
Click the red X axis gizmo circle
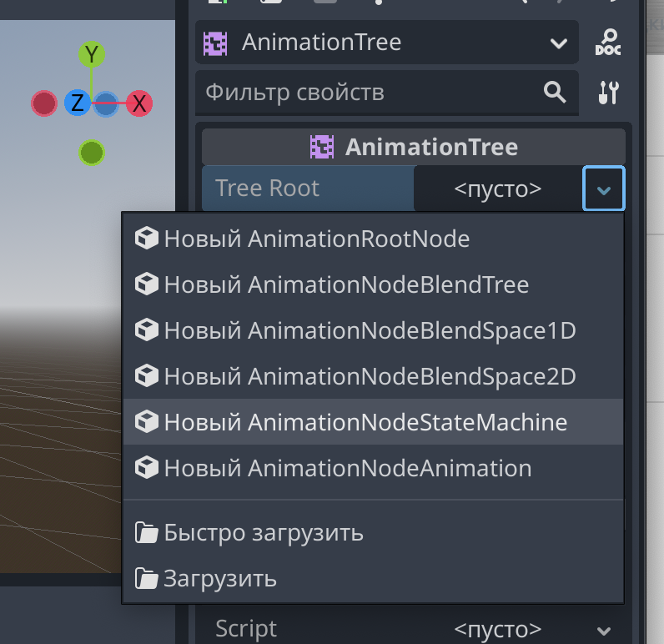(139, 103)
